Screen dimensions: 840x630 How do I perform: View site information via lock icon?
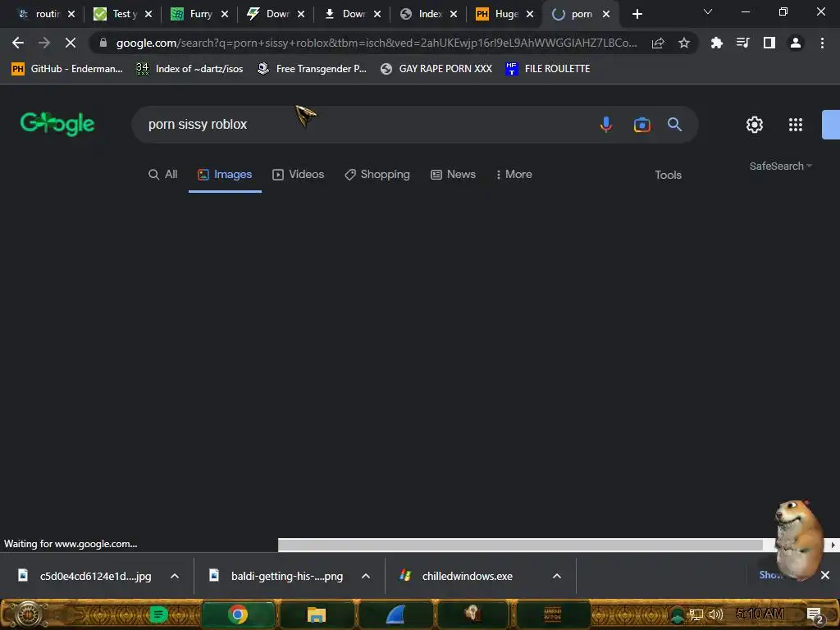coord(103,43)
